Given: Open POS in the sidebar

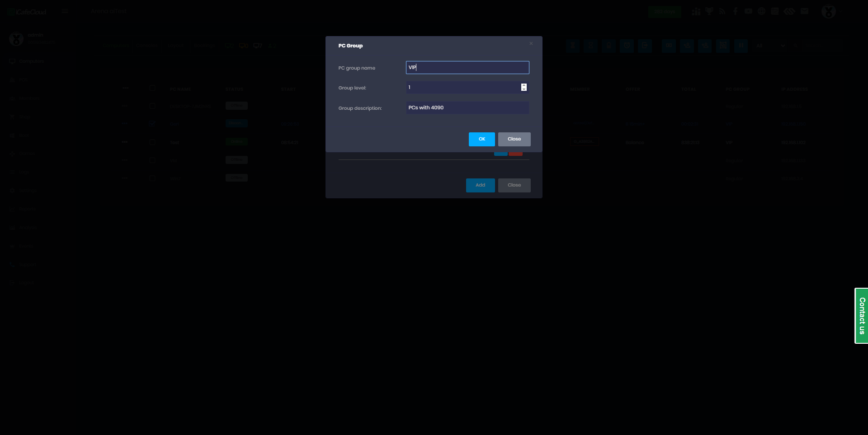Looking at the screenshot, I should pyautogui.click(x=19, y=80).
